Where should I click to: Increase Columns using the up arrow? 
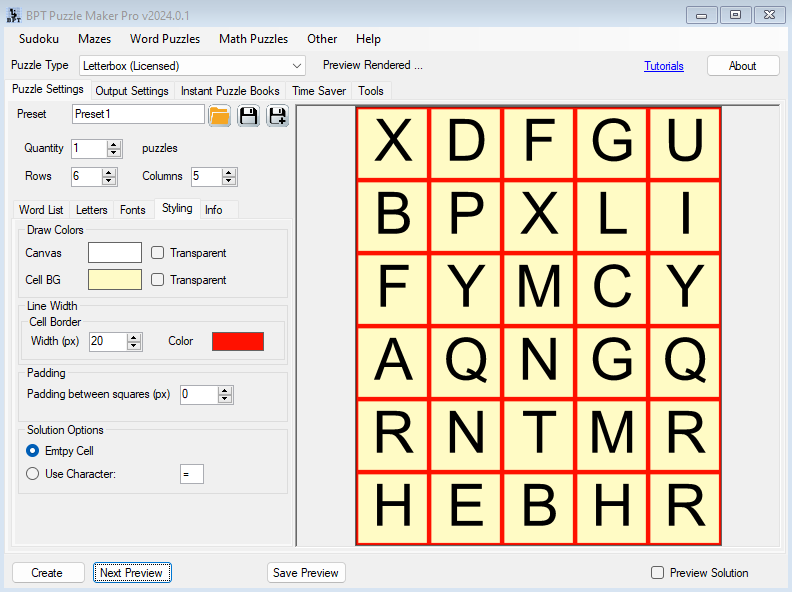tap(229, 172)
